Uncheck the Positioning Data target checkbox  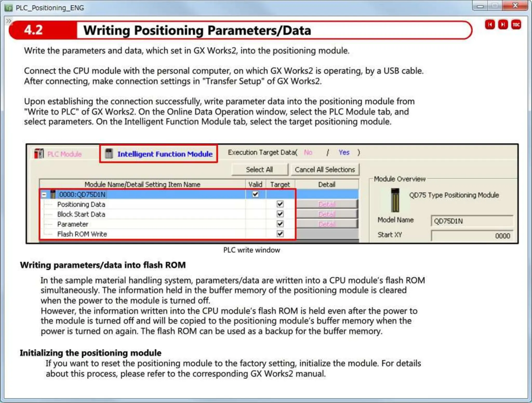point(280,204)
